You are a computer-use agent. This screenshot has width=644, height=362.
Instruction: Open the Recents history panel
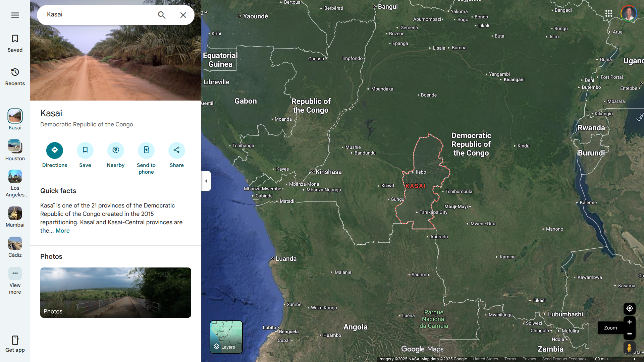[x=15, y=77]
